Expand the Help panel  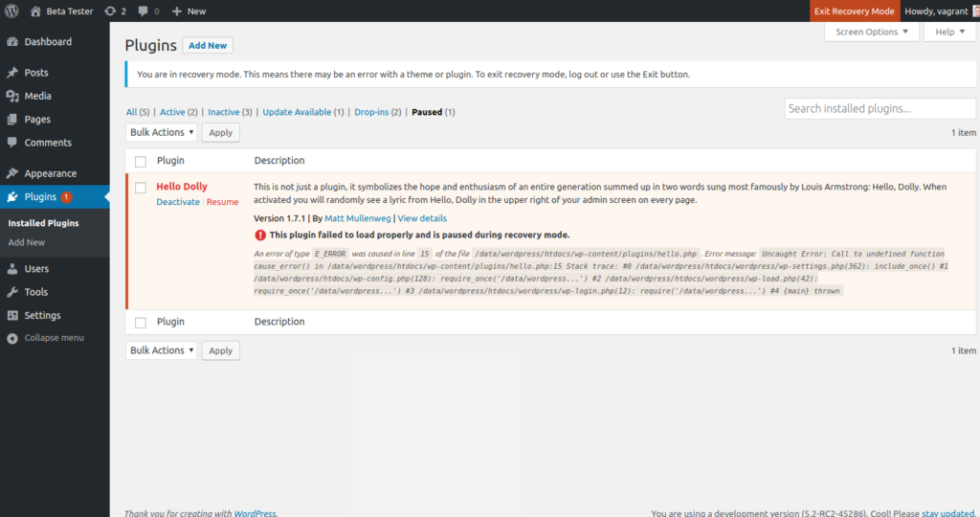click(x=950, y=32)
